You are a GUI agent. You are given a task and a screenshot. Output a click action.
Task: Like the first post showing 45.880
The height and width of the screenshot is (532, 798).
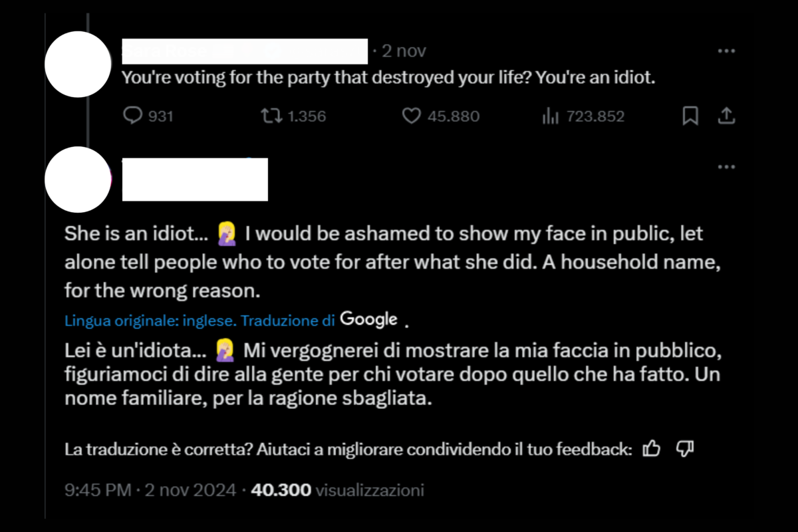412,116
